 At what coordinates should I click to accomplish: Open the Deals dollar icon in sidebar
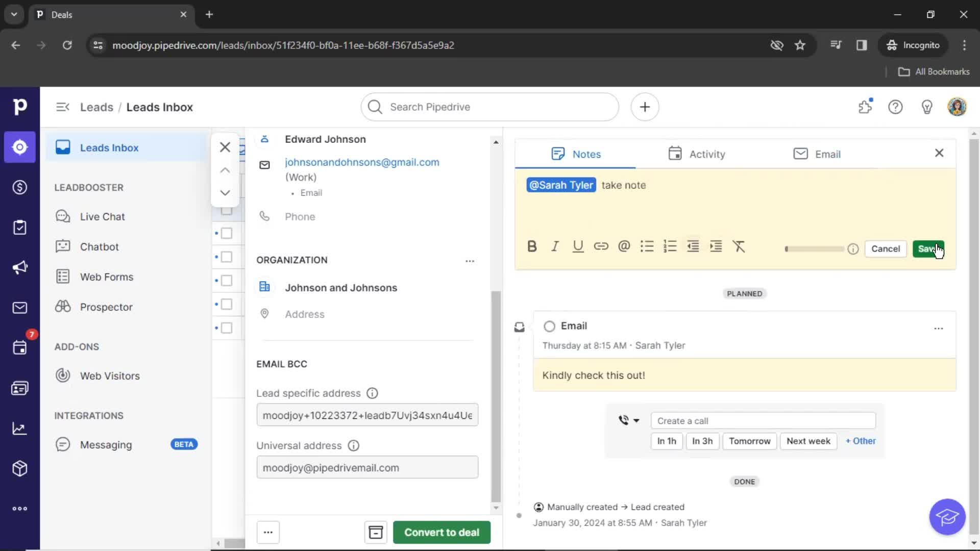click(20, 187)
